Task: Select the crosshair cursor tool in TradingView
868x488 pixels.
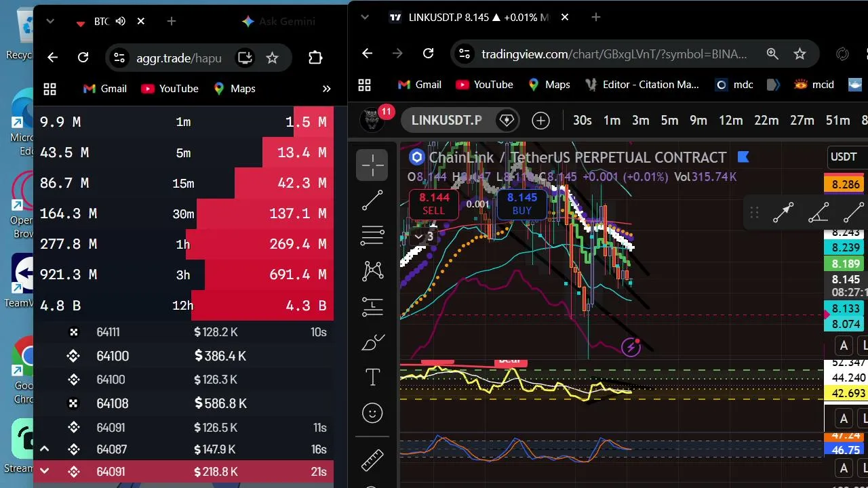Action: pos(372,165)
